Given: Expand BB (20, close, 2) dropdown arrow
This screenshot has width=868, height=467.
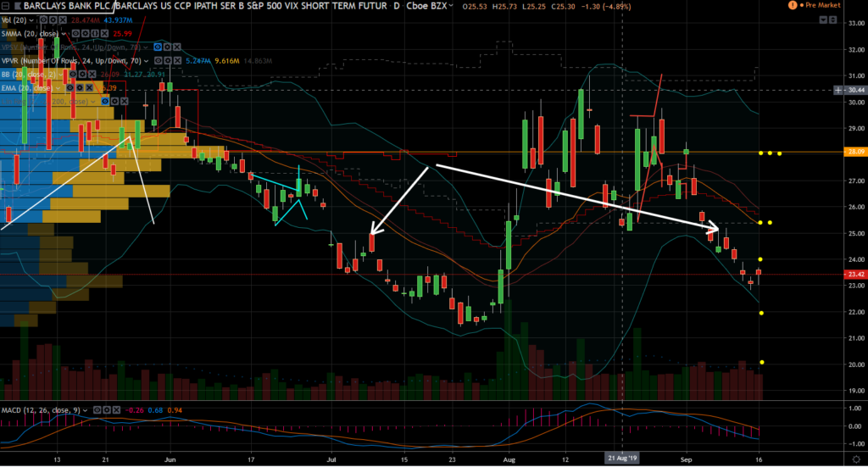Looking at the screenshot, I should coord(61,75).
